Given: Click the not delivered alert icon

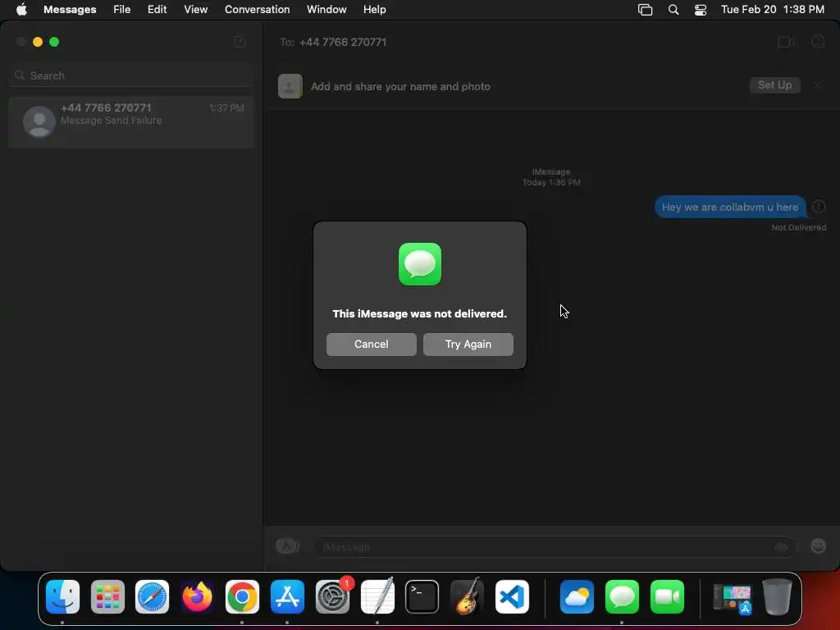Looking at the screenshot, I should 819,207.
